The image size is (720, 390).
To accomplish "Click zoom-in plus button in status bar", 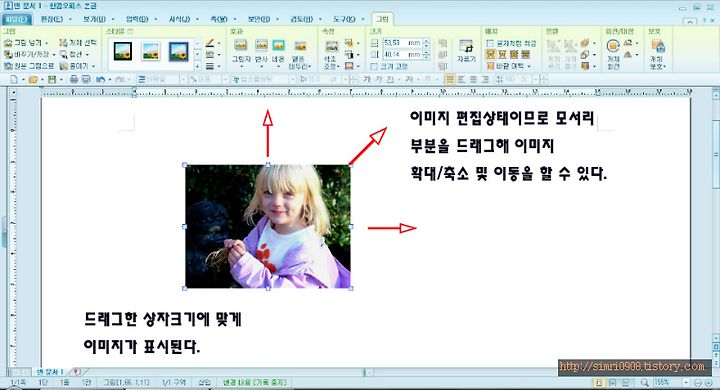I will (708, 383).
